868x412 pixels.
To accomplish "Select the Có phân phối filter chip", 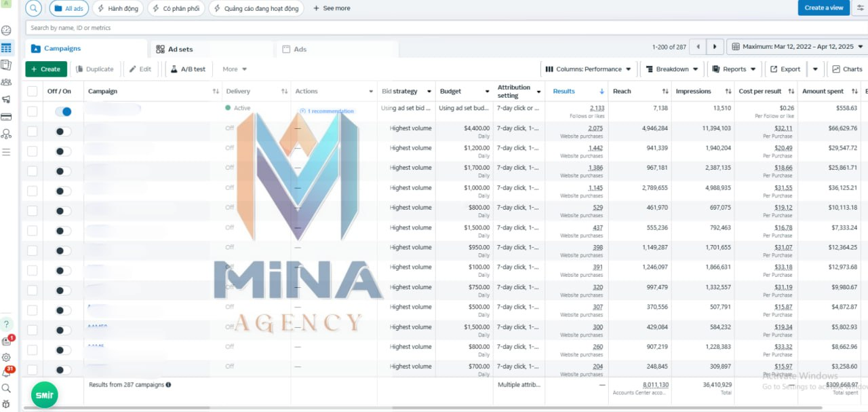I will click(x=176, y=8).
